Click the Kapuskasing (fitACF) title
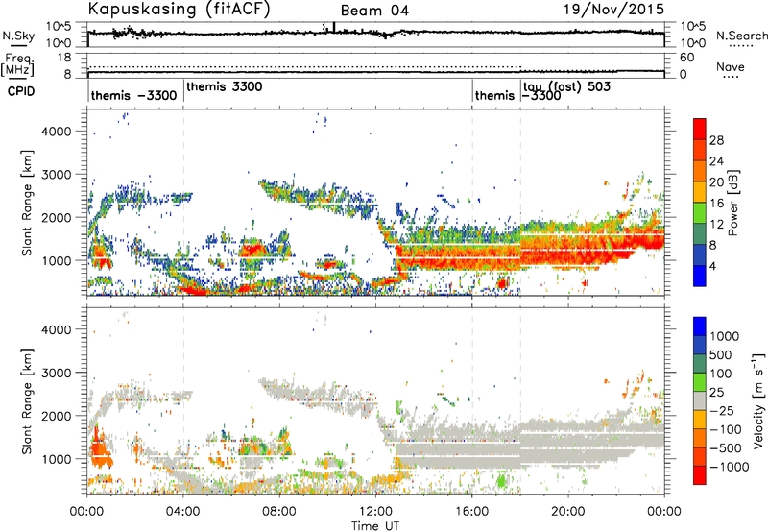 [179, 9]
